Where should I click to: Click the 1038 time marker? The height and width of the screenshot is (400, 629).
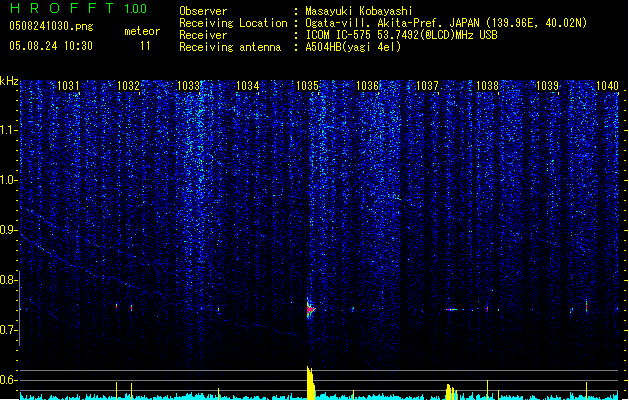tap(487, 86)
